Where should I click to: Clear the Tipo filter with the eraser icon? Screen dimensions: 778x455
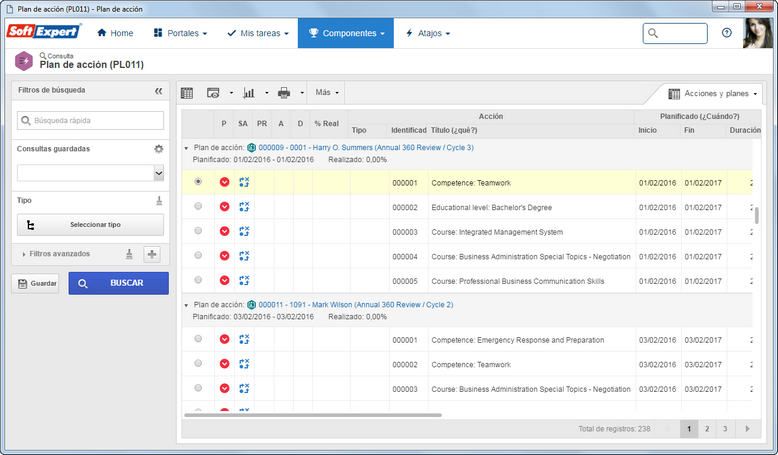[159, 200]
